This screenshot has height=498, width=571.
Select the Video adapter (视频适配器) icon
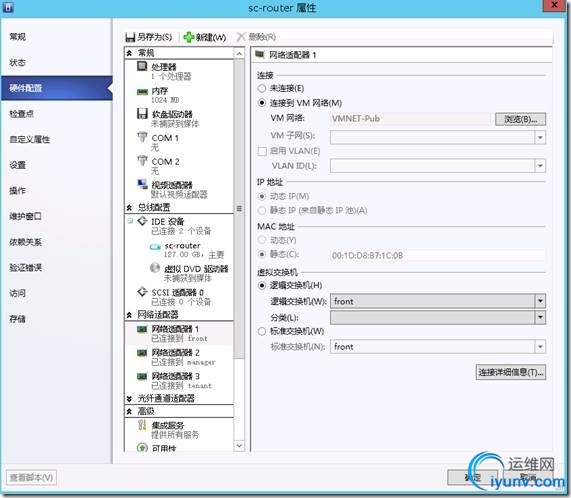pos(142,184)
